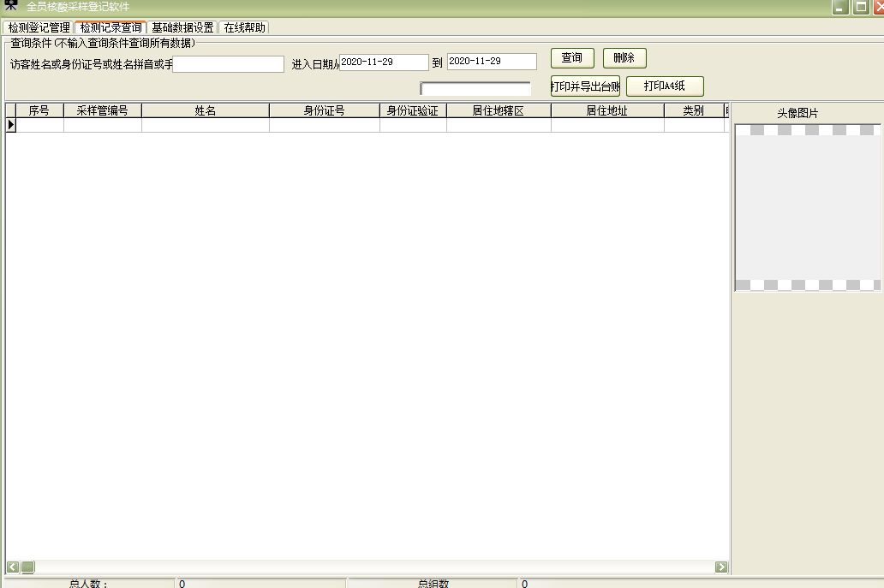Click the 居住地辖区 column header

click(x=499, y=110)
